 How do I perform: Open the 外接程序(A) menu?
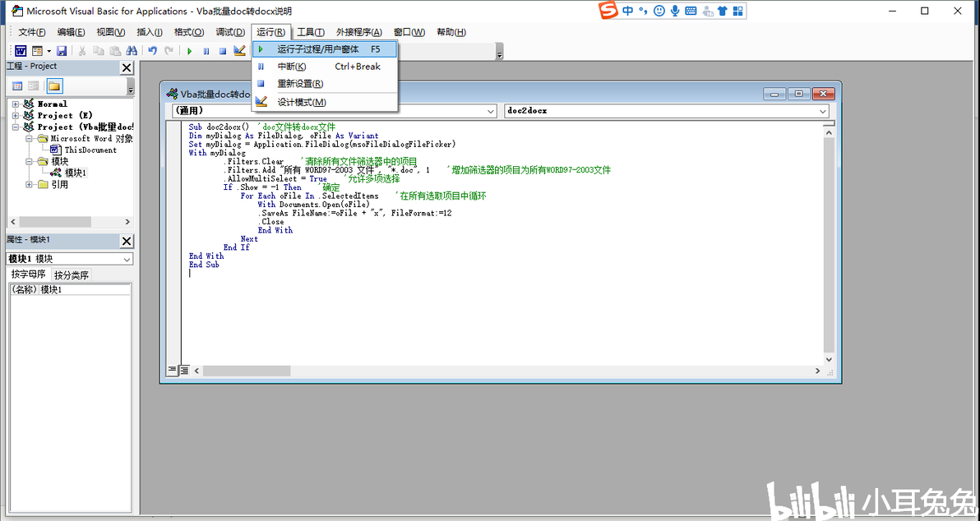358,33
